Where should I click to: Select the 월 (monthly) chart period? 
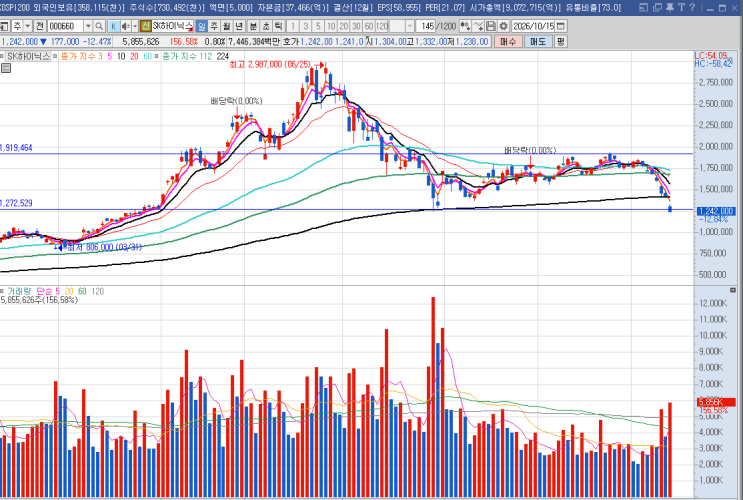227,26
